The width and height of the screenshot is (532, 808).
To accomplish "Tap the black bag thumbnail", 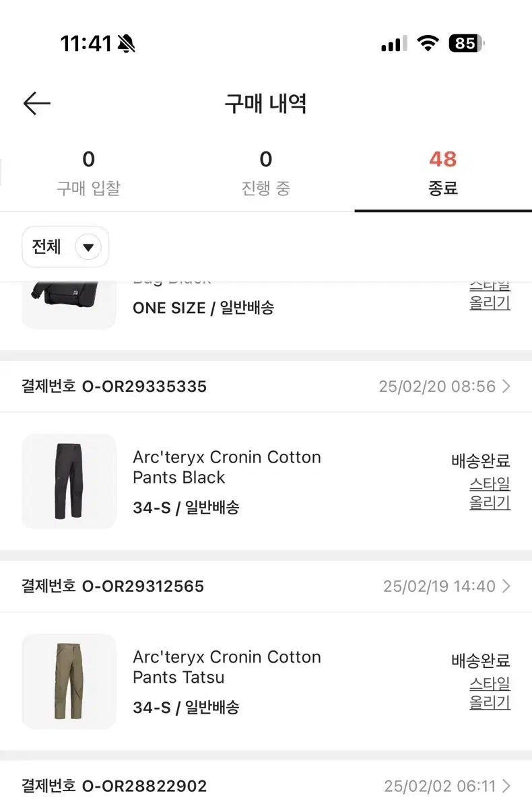I will 69,303.
